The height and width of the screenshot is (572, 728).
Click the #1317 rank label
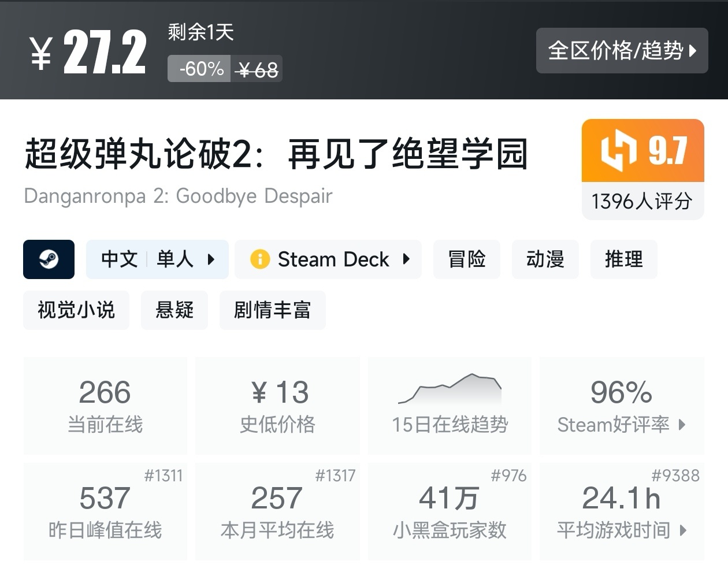coord(335,476)
